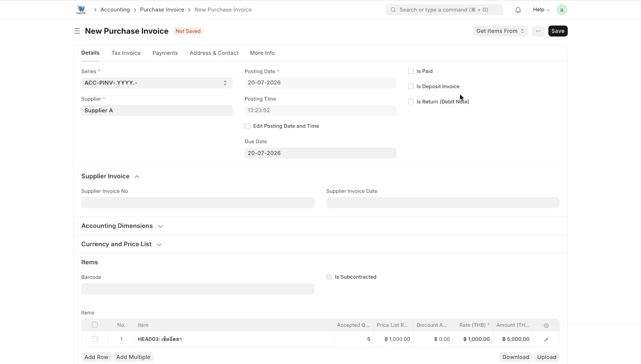The height and width of the screenshot is (364, 641).
Task: Click the Supplier field
Action: [157, 111]
